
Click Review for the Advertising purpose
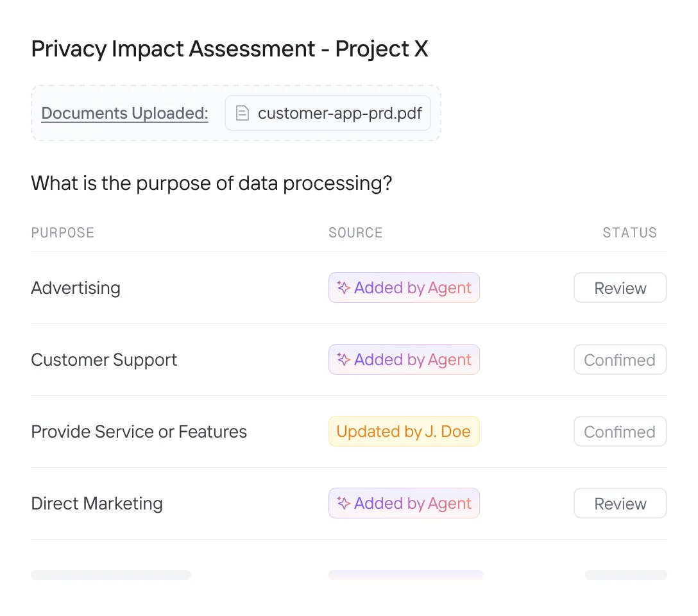point(620,288)
